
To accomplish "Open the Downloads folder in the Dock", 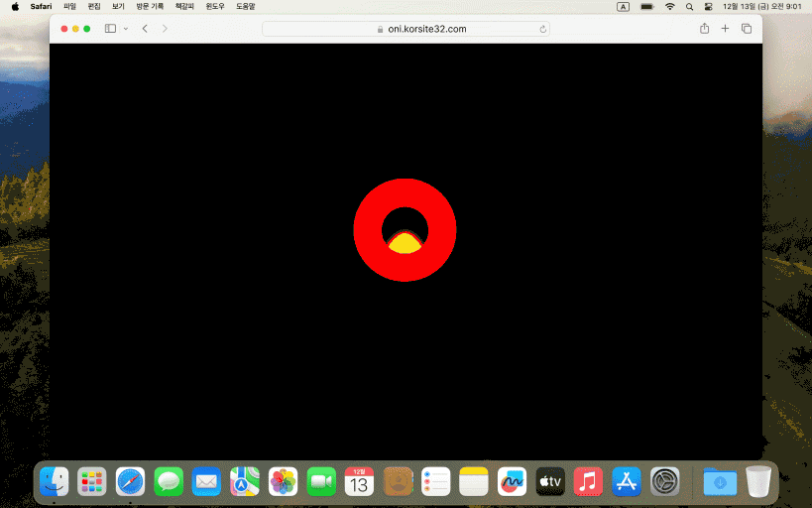I will pyautogui.click(x=721, y=481).
